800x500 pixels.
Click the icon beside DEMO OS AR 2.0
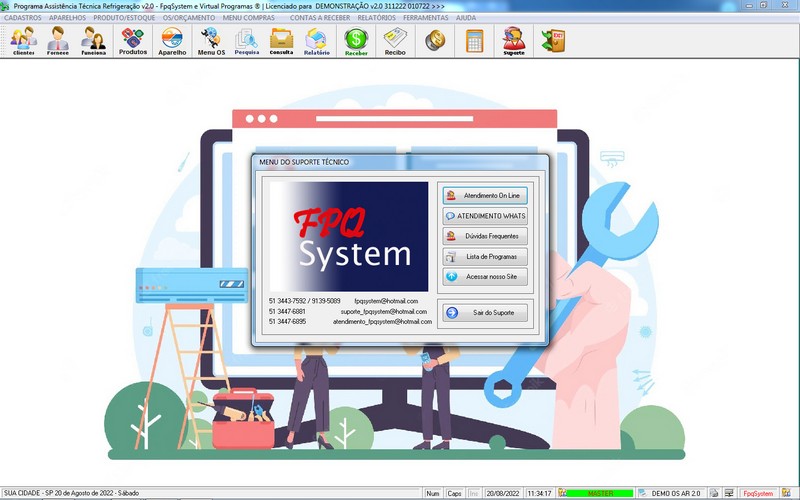point(643,493)
